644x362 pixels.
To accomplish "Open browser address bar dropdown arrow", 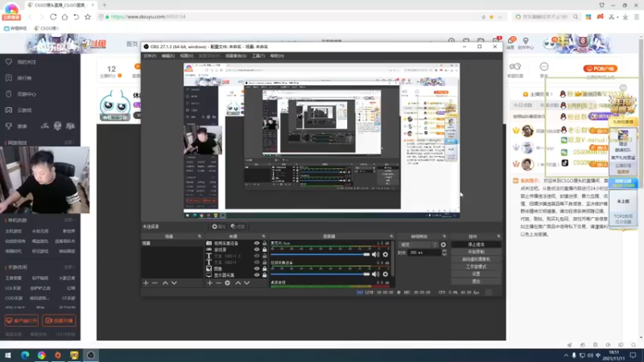I will click(500, 17).
